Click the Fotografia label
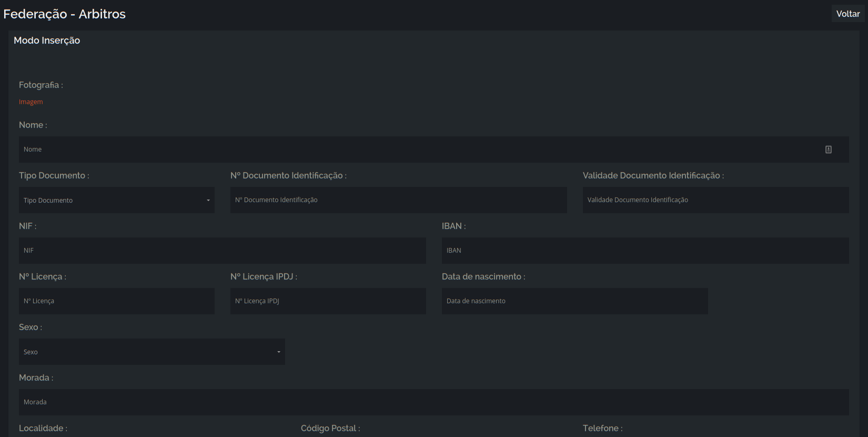Viewport: 868px width, 437px height. tap(41, 85)
